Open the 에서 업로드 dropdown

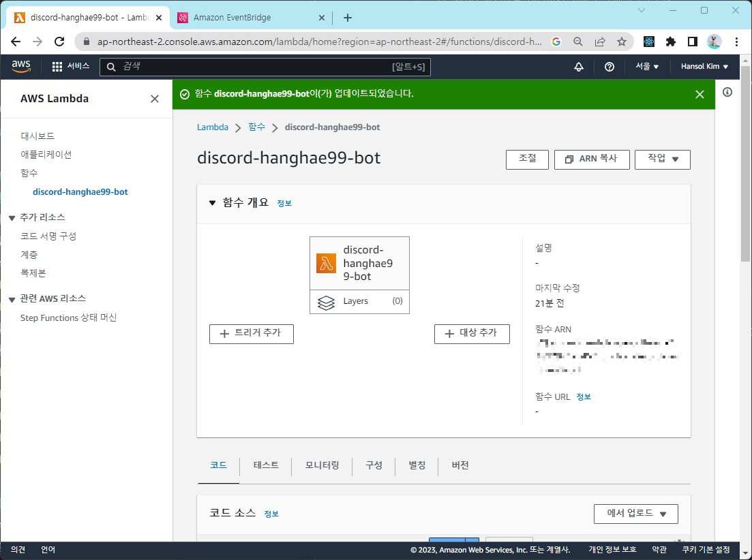pyautogui.click(x=635, y=514)
